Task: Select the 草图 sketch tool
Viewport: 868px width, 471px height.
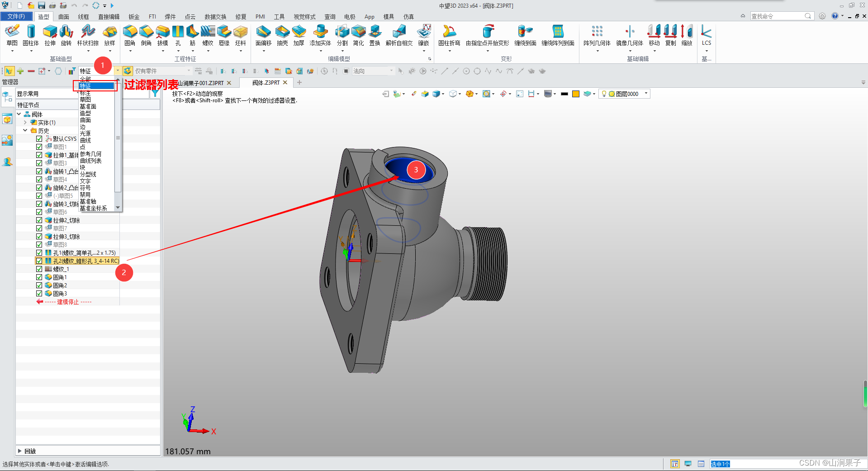Action: click(12, 35)
